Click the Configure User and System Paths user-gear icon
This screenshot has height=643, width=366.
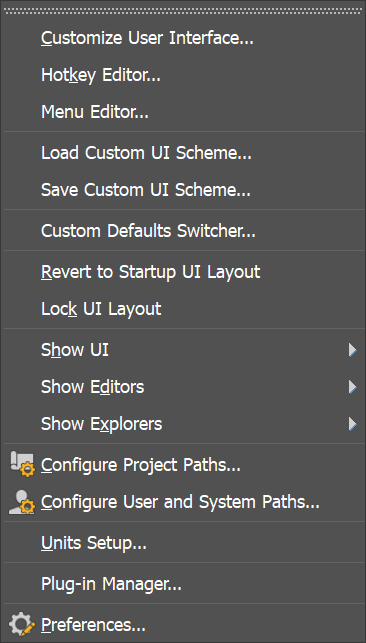22,502
